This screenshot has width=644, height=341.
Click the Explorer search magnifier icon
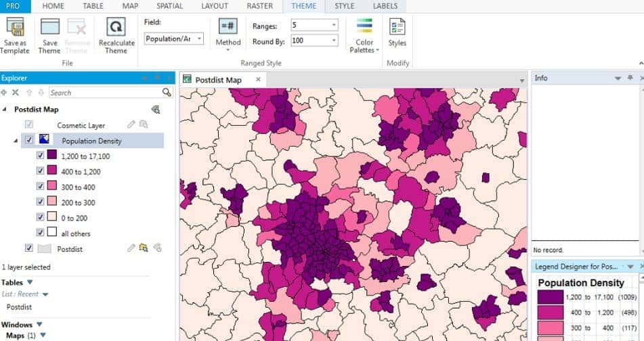(167, 92)
